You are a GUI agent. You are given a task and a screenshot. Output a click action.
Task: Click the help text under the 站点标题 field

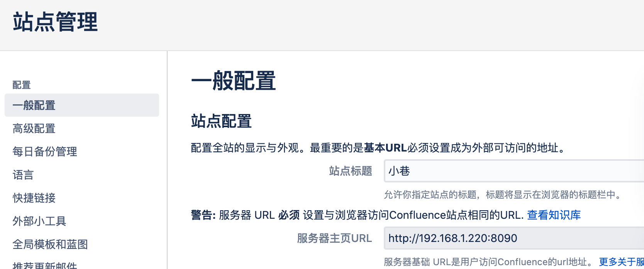point(502,194)
